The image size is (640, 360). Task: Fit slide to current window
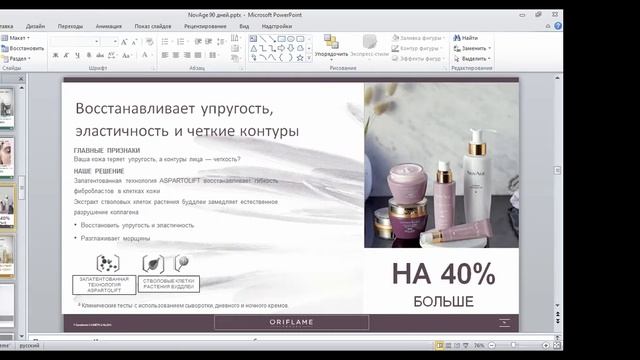click(557, 345)
